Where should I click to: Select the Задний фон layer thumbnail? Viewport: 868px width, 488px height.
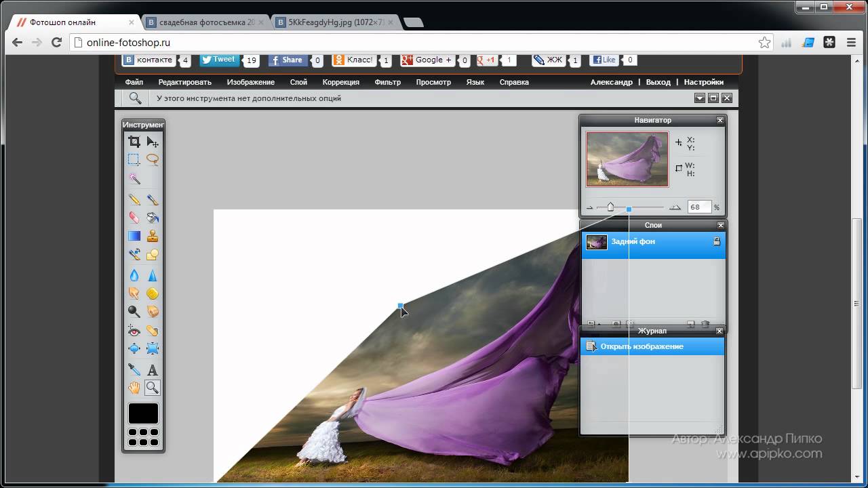[x=597, y=242]
